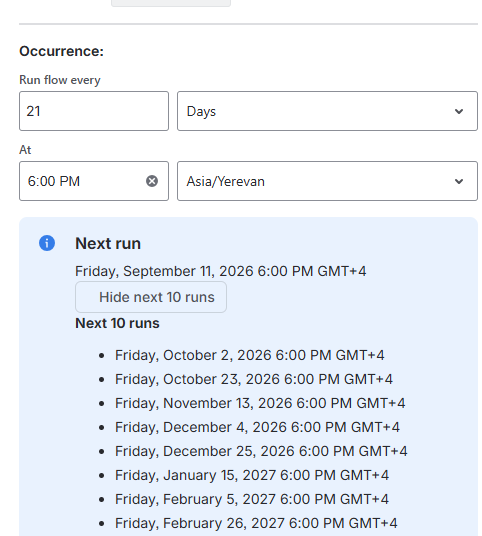Image resolution: width=482 pixels, height=536 pixels.
Task: Click the Occurrence section label
Action: click(62, 51)
